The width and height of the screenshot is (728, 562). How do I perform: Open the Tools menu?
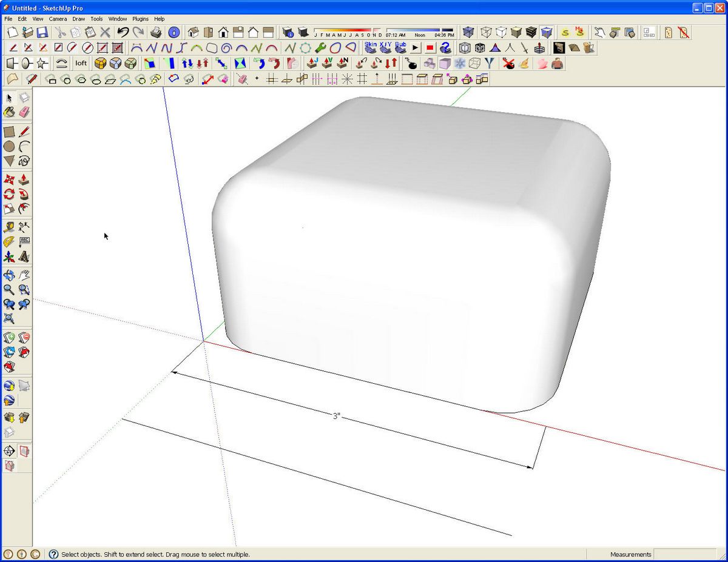pyautogui.click(x=97, y=19)
